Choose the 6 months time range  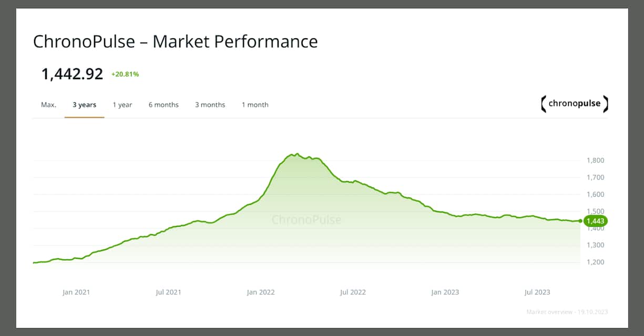coord(163,105)
